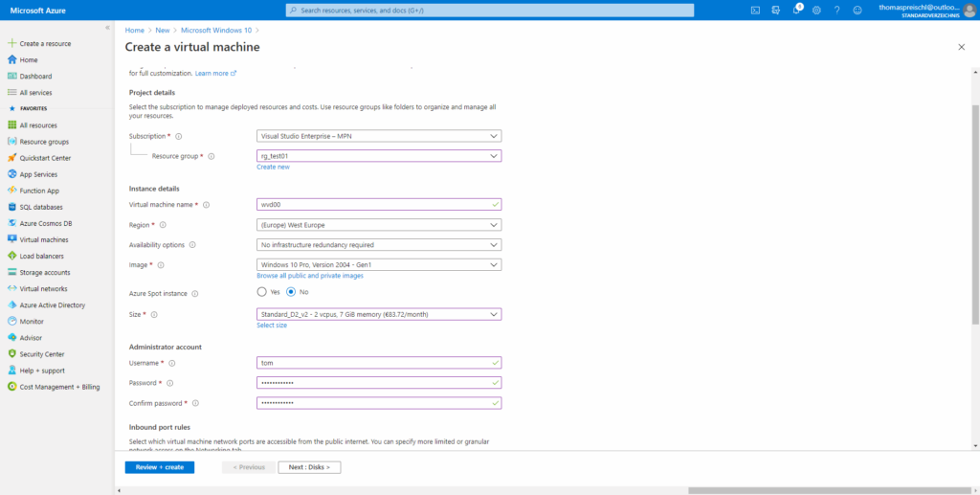The height and width of the screenshot is (495, 980).
Task: Open All services in sidebar
Action: coord(35,93)
